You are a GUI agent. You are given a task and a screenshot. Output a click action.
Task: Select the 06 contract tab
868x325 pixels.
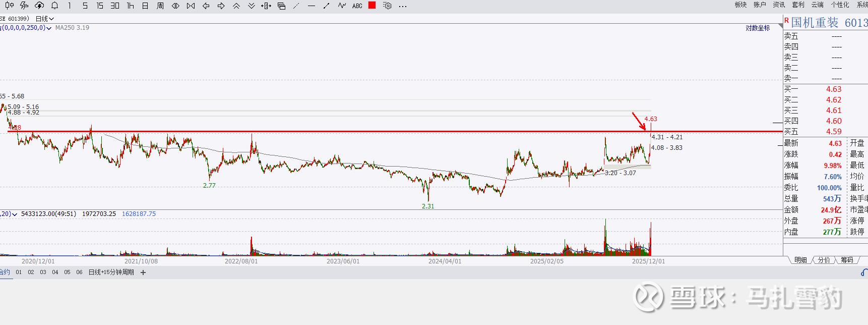pos(79,272)
